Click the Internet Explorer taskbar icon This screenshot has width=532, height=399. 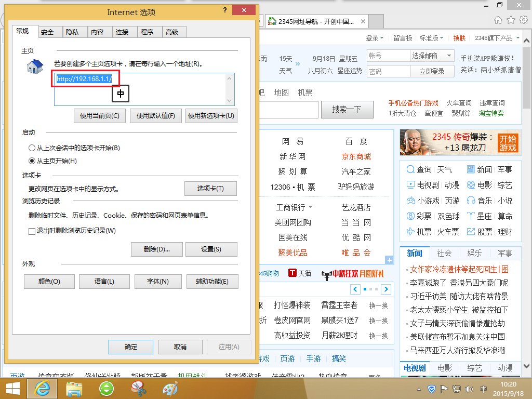[x=42, y=388]
